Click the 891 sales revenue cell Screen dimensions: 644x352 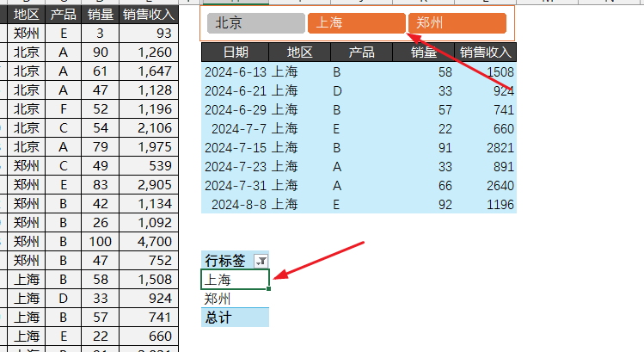pos(486,167)
